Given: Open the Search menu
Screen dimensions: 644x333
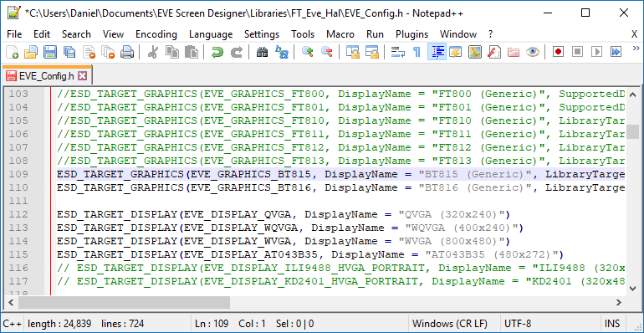Looking at the screenshot, I should tap(76, 34).
